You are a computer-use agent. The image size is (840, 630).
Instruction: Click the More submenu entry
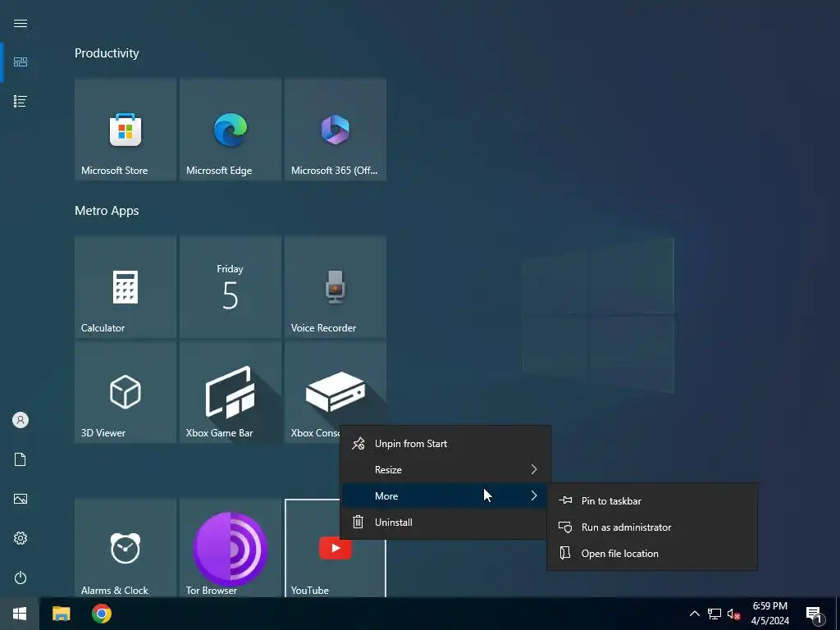(x=445, y=496)
